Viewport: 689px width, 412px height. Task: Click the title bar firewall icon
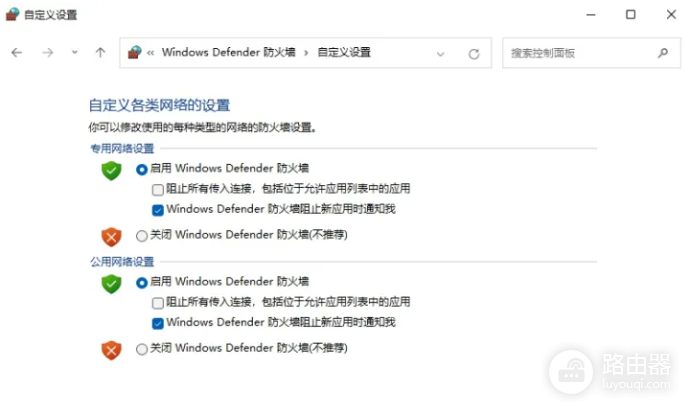pyautogui.click(x=13, y=14)
